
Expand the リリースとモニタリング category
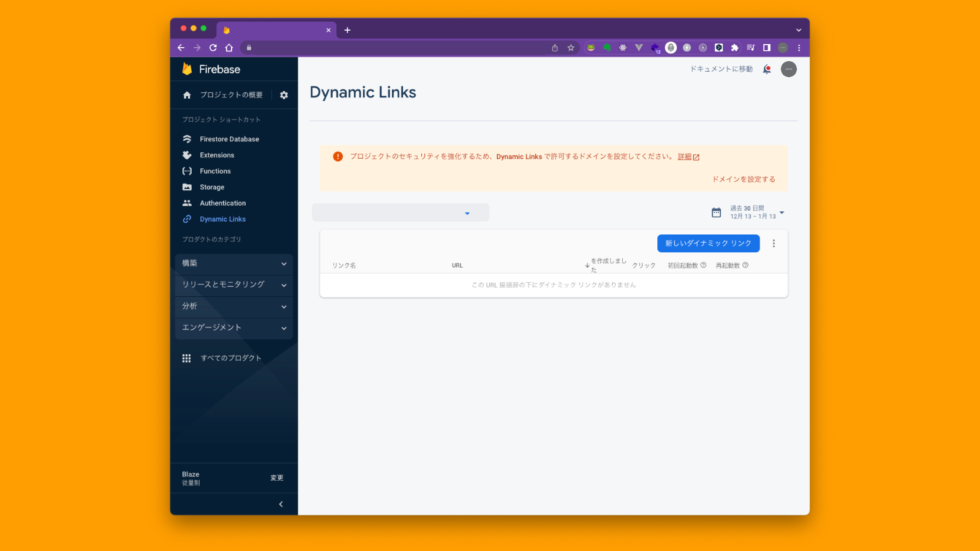click(x=234, y=285)
